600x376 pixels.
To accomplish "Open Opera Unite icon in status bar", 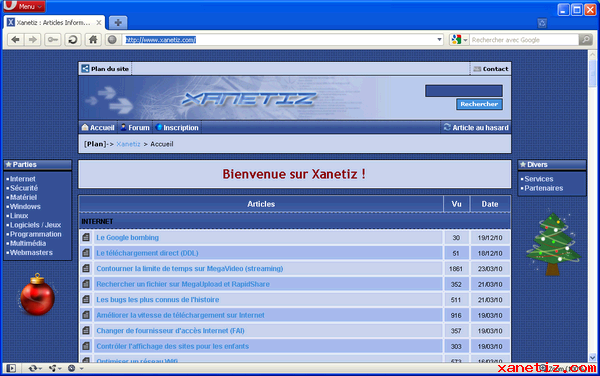I will click(x=54, y=368).
